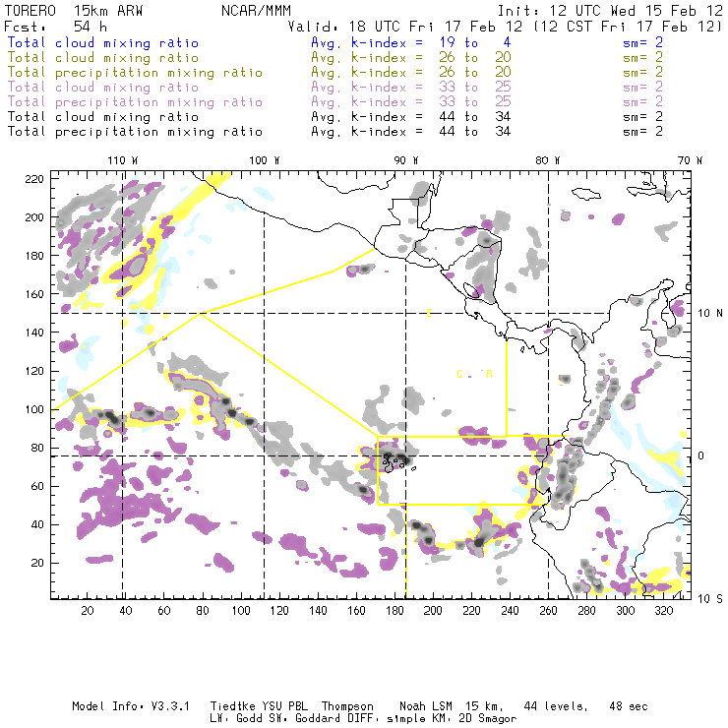
Task: Click the 'Init: 12 UTC Wed 15 Feb 12' text
Action: tap(610, 10)
